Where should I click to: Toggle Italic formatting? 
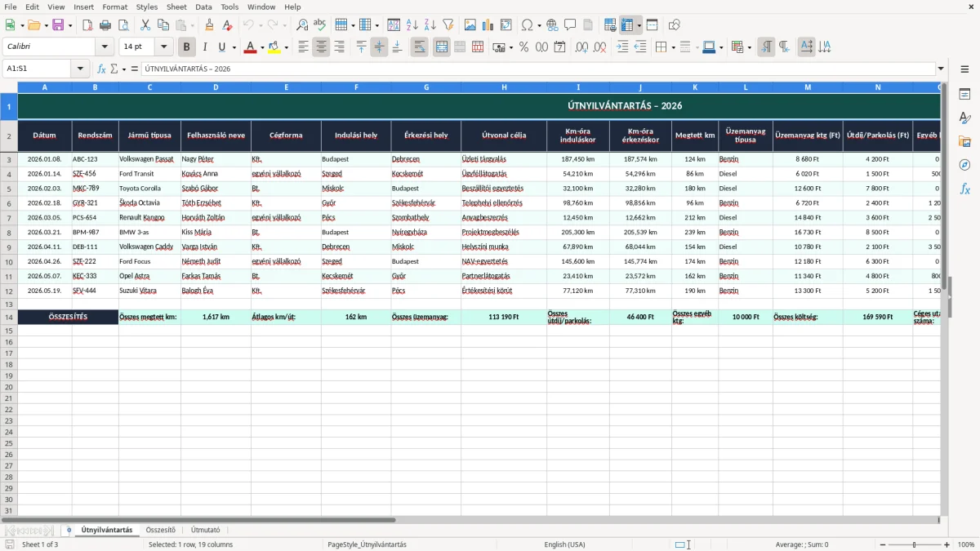tap(204, 47)
